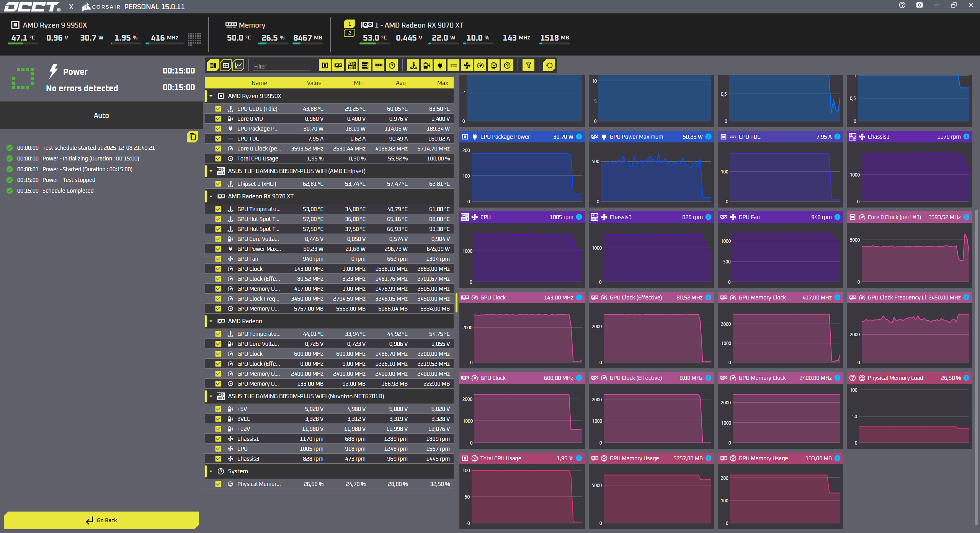Click the funnel filter icon

coord(528,65)
